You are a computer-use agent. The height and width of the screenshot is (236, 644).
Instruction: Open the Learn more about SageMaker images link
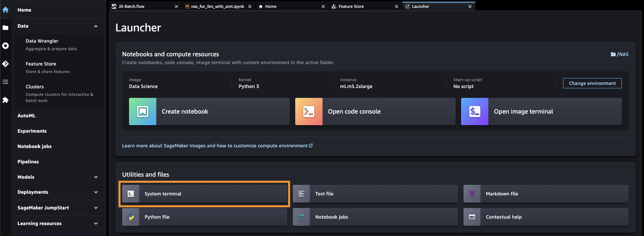click(x=217, y=146)
